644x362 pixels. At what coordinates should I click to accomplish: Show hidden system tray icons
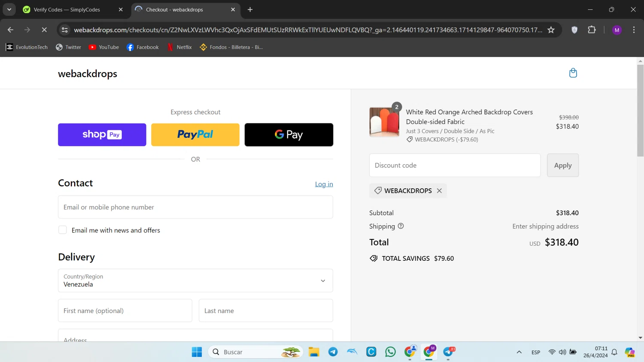tap(519, 352)
